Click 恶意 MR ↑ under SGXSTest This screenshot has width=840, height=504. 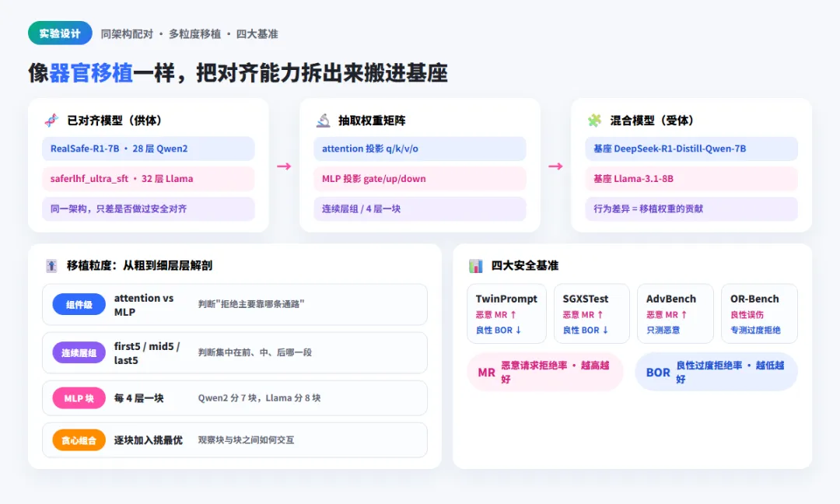pyautogui.click(x=583, y=315)
